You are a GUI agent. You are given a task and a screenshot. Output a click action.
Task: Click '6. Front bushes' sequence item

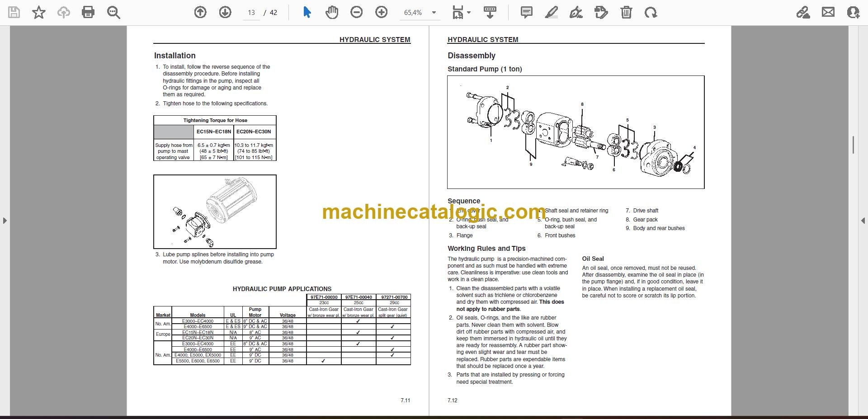pos(556,235)
